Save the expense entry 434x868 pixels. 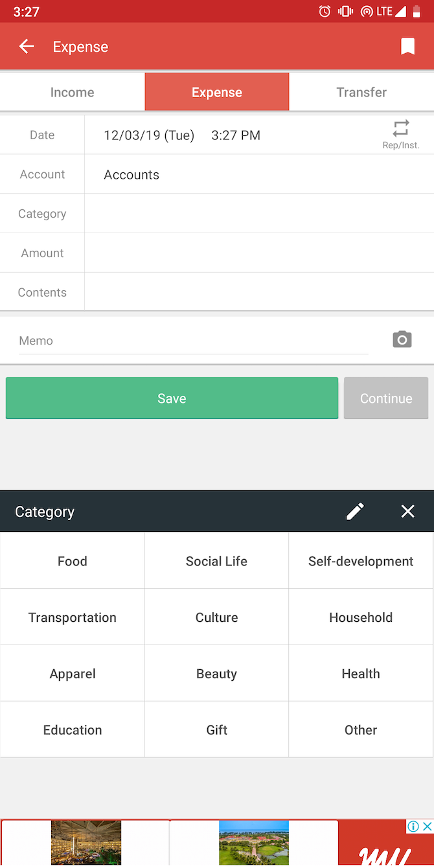coord(172,398)
